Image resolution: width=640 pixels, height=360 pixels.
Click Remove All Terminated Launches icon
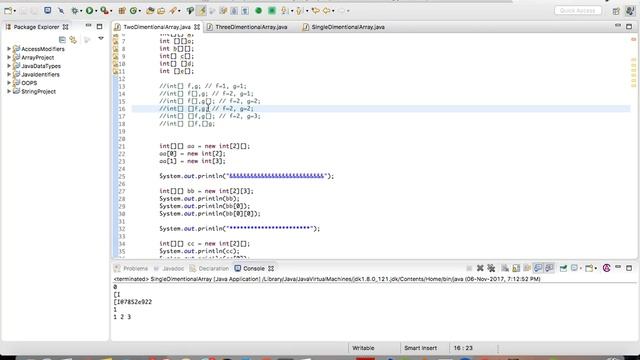(491, 268)
